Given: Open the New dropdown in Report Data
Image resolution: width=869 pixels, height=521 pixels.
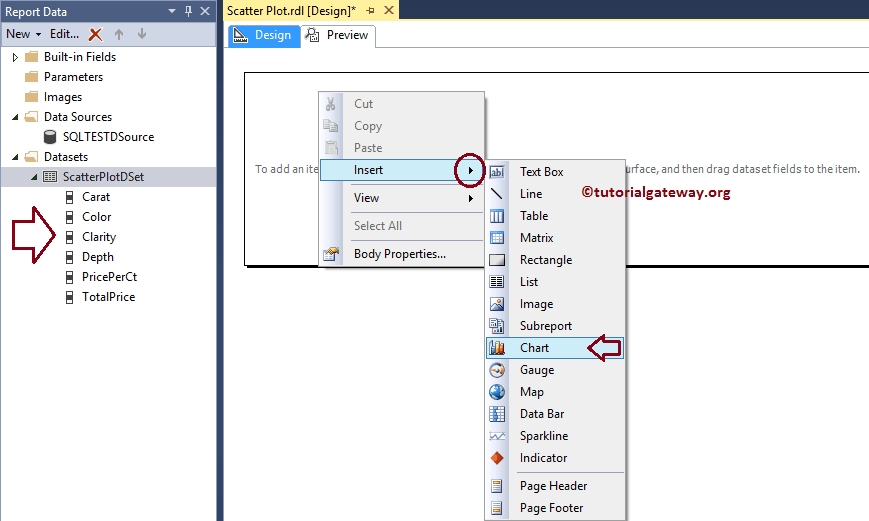Looking at the screenshot, I should click(x=24, y=34).
